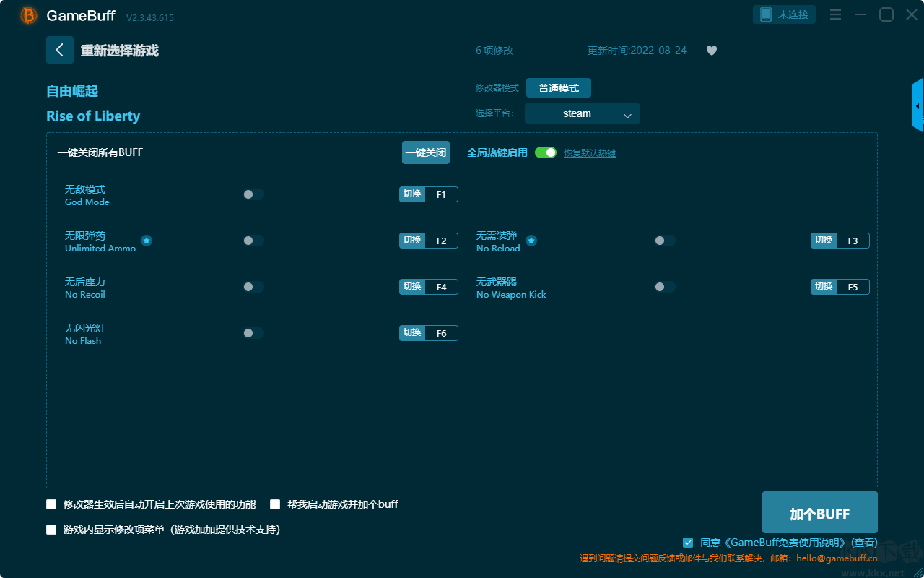The height and width of the screenshot is (578, 924).
Task: Click the 普通模式 mode button
Action: [x=559, y=88]
